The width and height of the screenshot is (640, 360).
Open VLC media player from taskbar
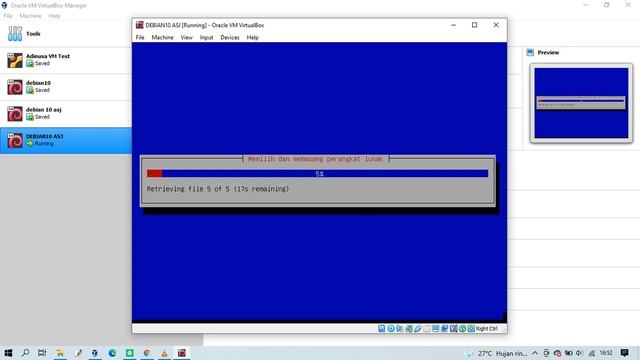pos(164,353)
